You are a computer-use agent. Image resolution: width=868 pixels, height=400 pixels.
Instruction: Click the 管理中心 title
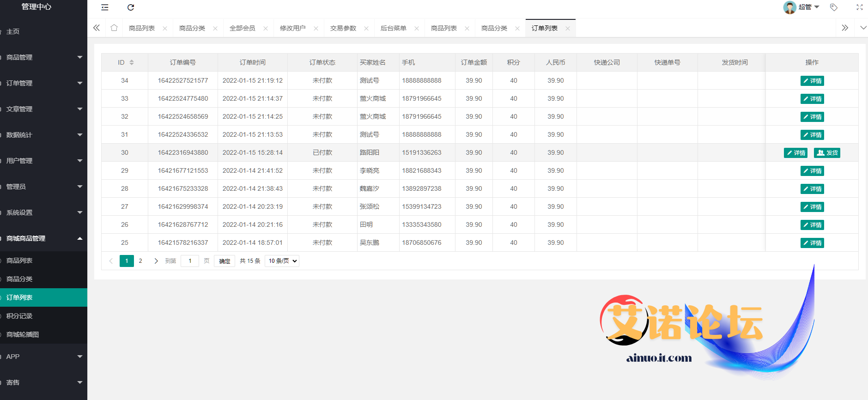point(36,6)
